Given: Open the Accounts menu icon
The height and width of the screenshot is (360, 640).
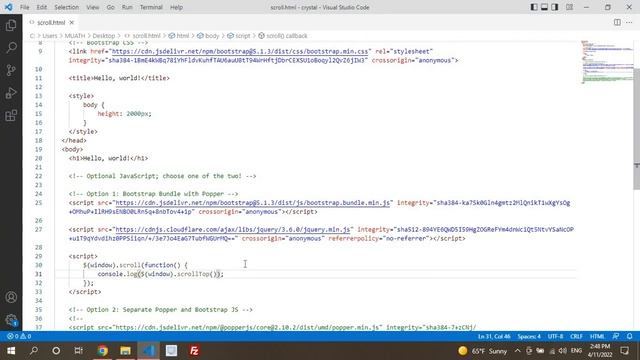Looking at the screenshot, I should click(11, 297).
